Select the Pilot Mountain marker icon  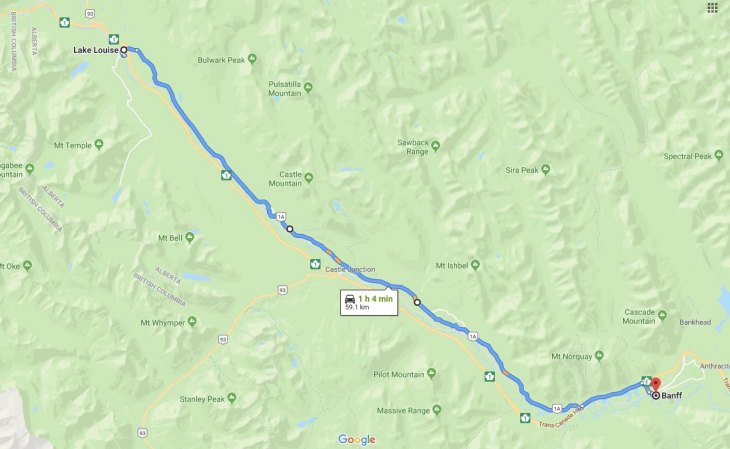pos(432,374)
